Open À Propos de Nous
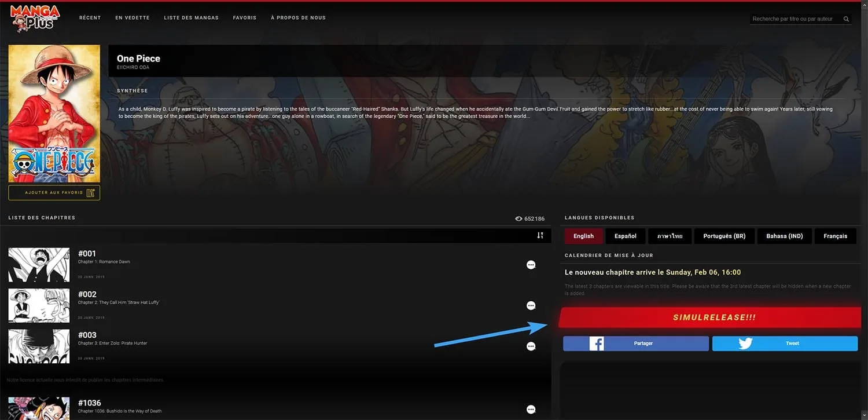This screenshot has width=868, height=420. point(298,18)
